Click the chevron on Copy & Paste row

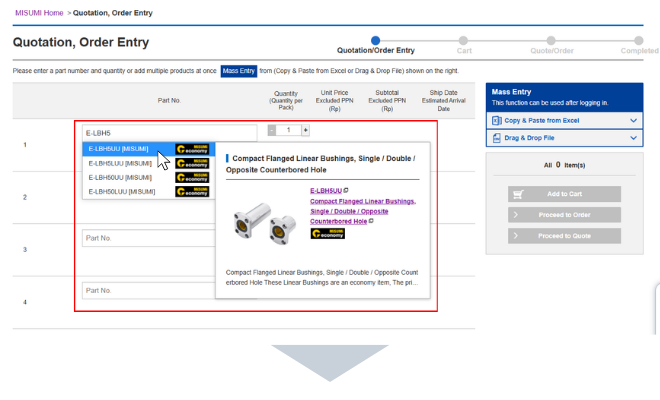coord(633,120)
